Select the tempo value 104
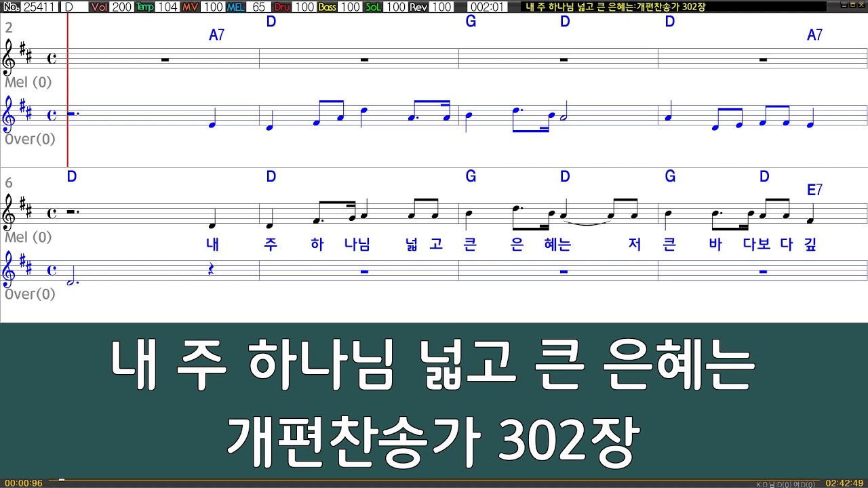Viewport: 868px width, 488px height. pos(167,7)
